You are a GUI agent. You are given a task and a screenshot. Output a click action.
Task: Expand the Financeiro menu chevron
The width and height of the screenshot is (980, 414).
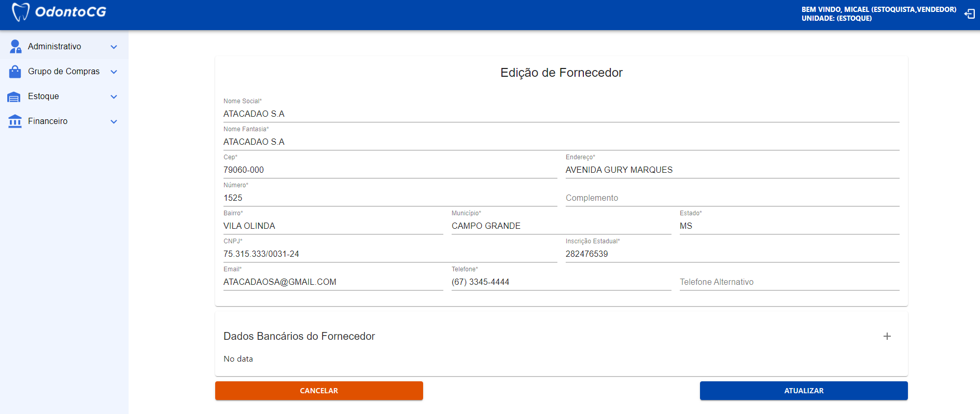click(x=114, y=122)
